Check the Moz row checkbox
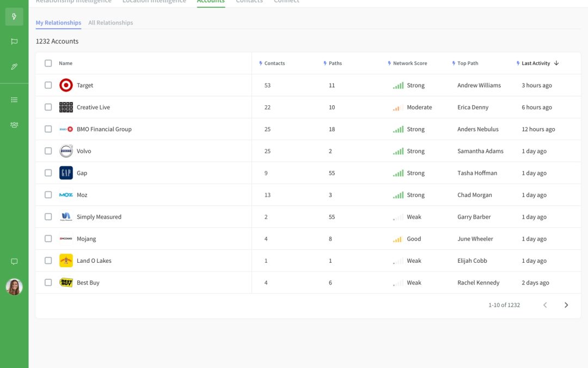 (x=48, y=195)
